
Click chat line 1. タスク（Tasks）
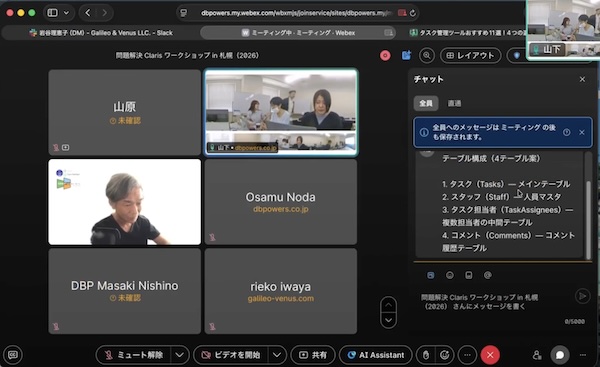(x=506, y=184)
